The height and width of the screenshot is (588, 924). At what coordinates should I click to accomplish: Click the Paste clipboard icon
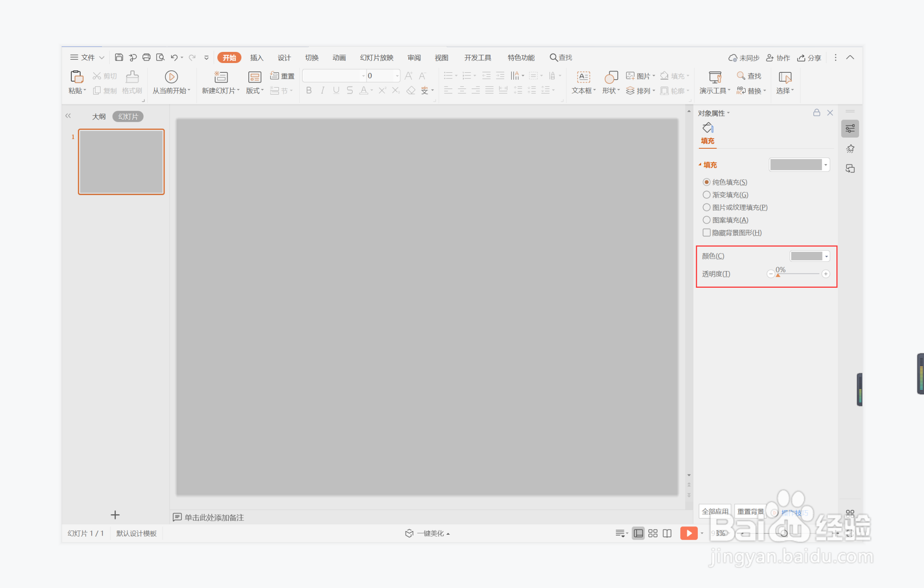pos(76,77)
